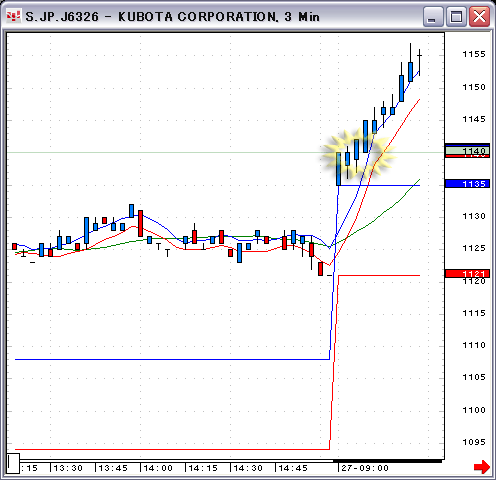Minimize the Kubota chart window
Image resolution: width=496 pixels, height=480 pixels.
(433, 16)
